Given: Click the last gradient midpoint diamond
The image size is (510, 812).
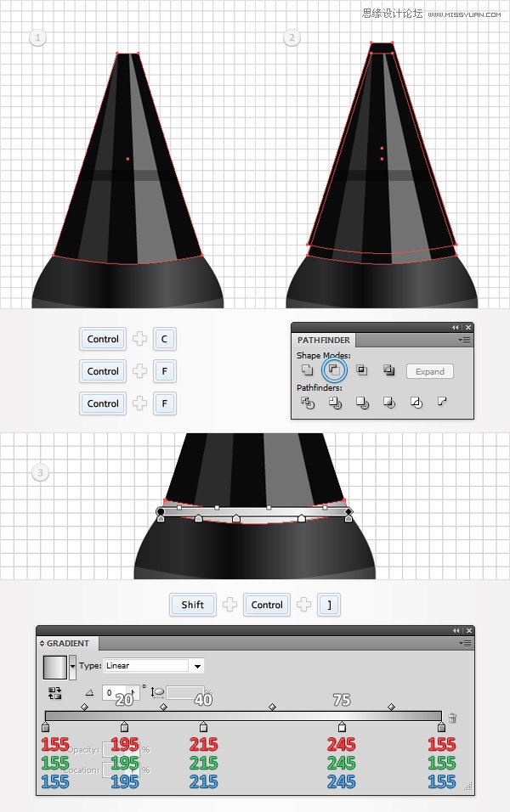Looking at the screenshot, I should (391, 707).
